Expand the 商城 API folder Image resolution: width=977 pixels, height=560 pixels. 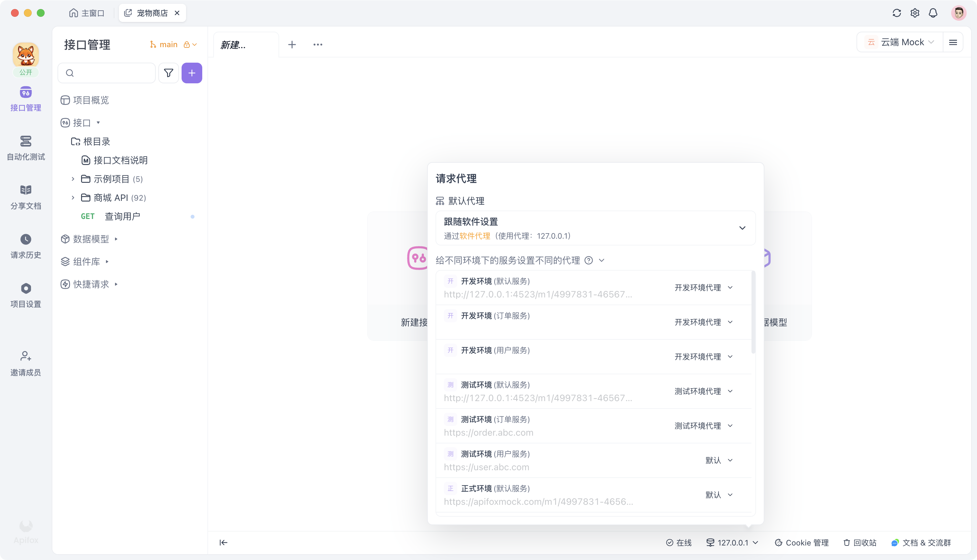[73, 197]
